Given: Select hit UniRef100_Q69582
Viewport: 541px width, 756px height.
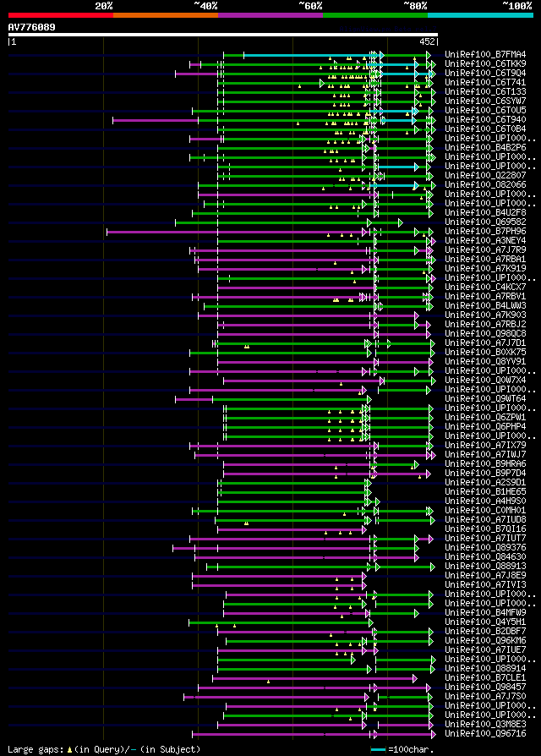Looking at the screenshot, I should pyautogui.click(x=485, y=222).
